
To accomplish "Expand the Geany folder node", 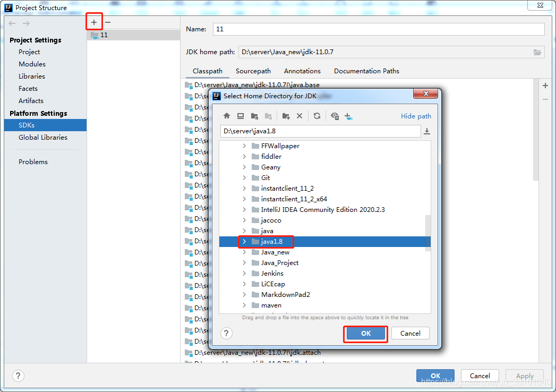I will pos(244,167).
